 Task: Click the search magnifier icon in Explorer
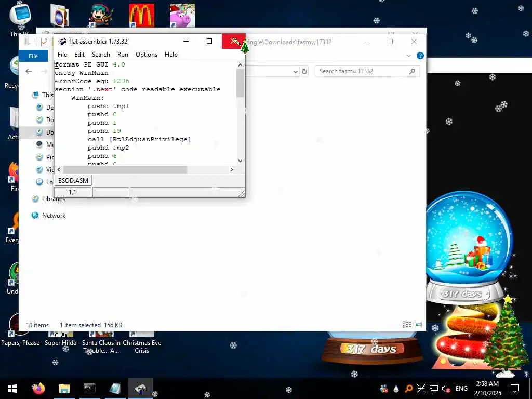point(412,71)
